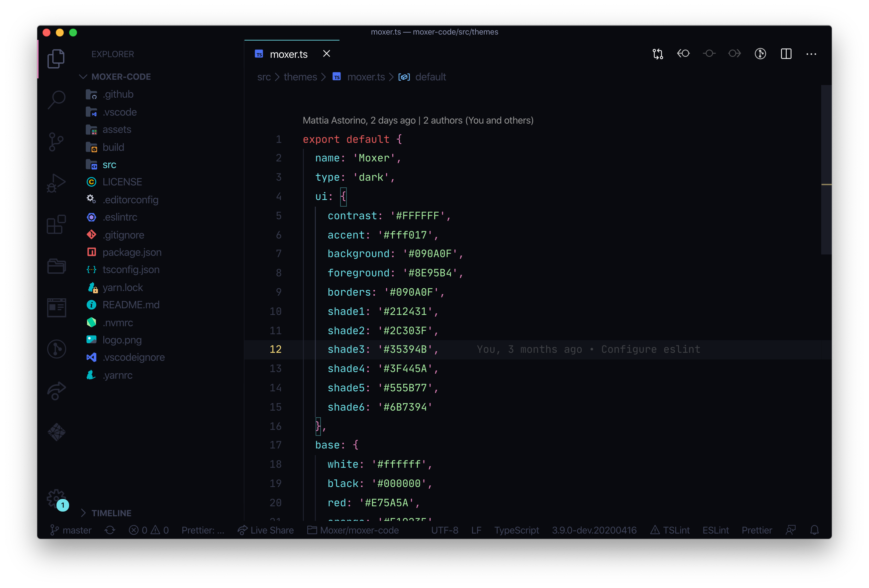Click the master branch in status bar
Viewport: 869px width, 588px height.
click(71, 530)
